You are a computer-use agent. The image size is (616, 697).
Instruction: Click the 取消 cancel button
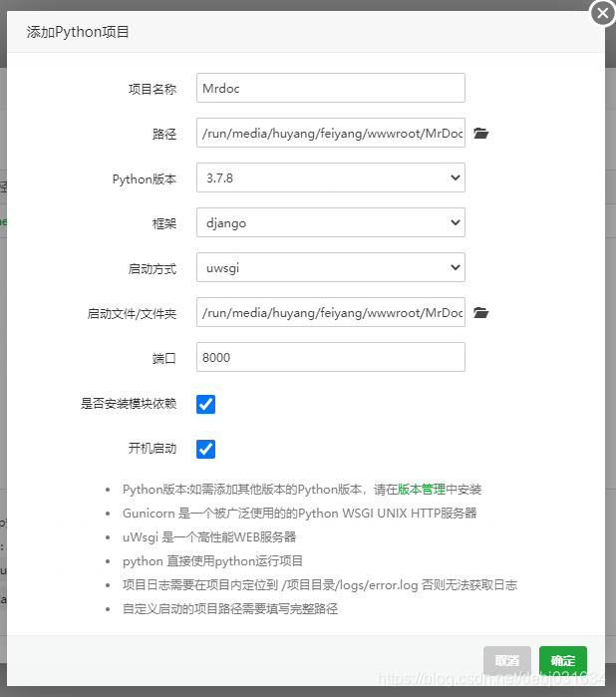(507, 660)
